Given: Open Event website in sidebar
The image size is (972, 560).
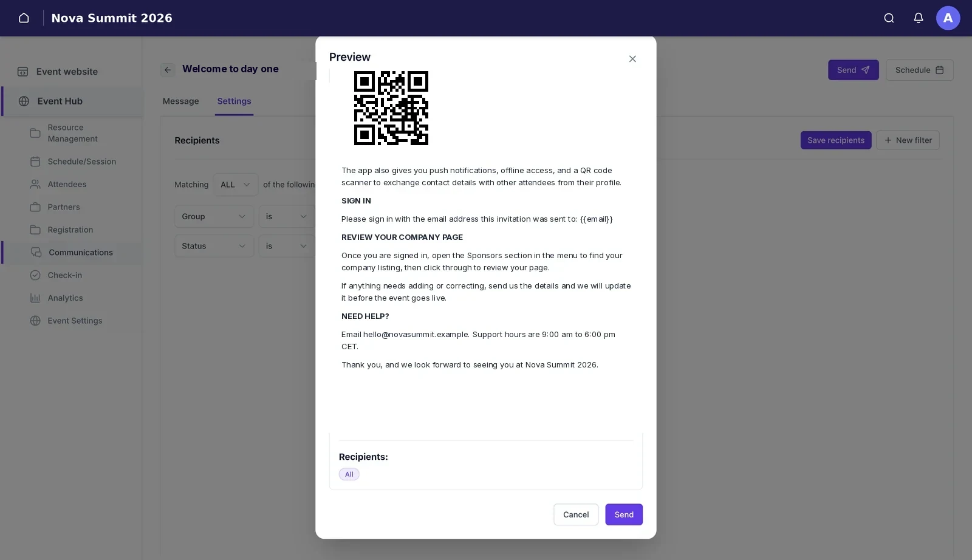Looking at the screenshot, I should tap(67, 72).
